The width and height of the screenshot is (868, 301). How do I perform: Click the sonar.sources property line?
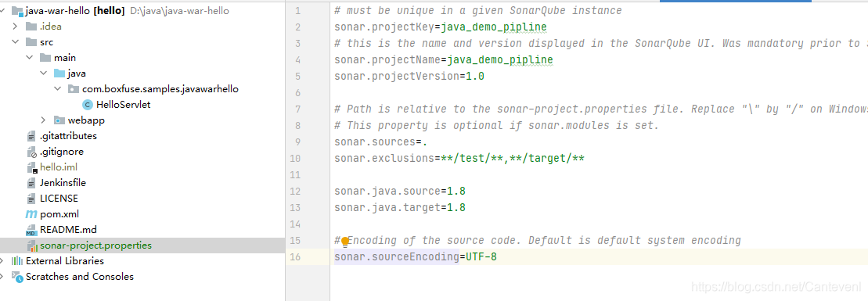pyautogui.click(x=380, y=142)
